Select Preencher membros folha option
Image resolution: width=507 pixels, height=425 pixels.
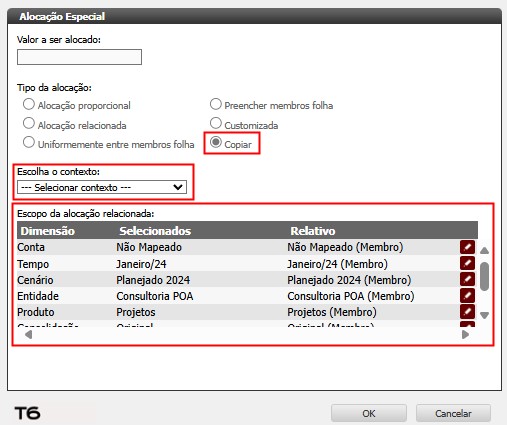click(x=216, y=104)
